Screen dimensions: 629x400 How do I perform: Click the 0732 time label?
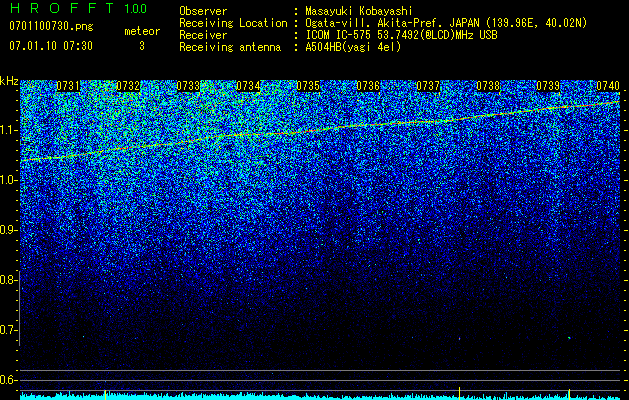coord(128,86)
